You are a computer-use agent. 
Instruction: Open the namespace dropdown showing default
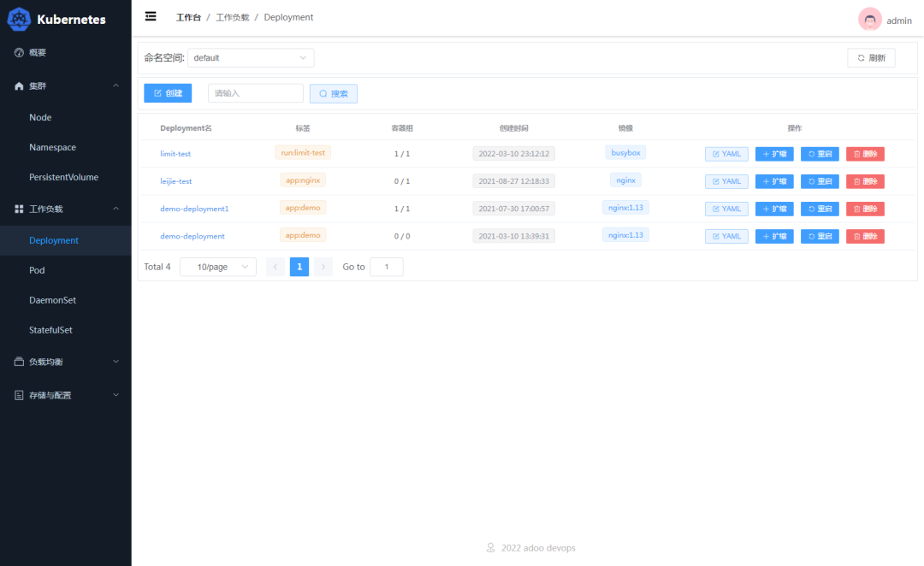coord(250,58)
